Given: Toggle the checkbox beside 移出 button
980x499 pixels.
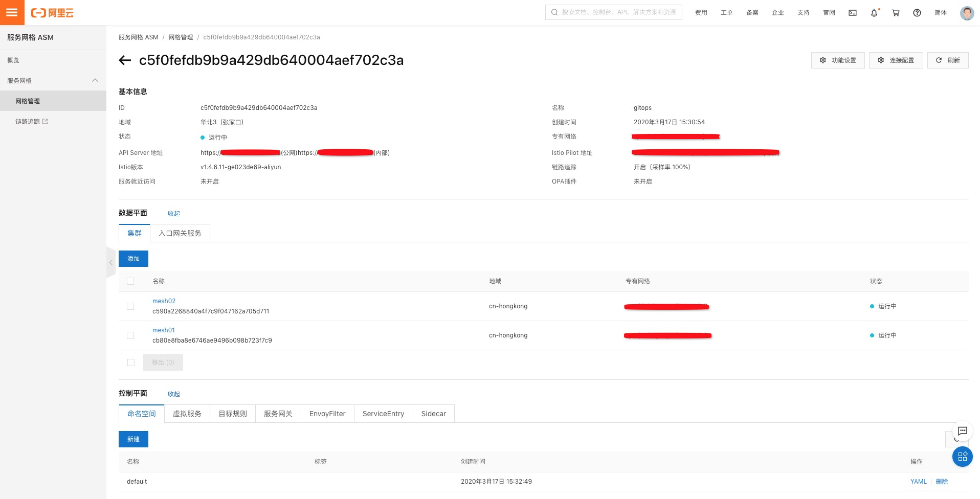Looking at the screenshot, I should pos(131,362).
